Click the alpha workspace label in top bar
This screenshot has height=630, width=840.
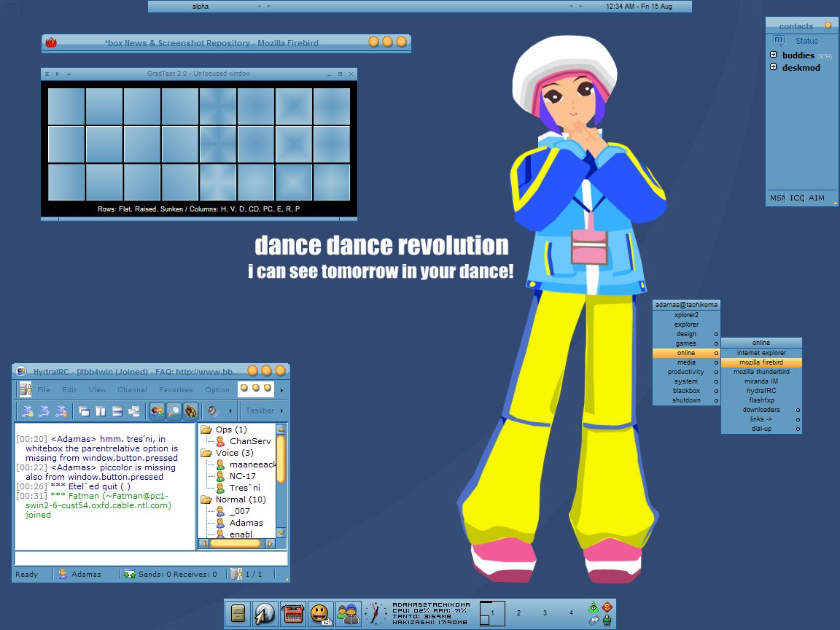[201, 7]
